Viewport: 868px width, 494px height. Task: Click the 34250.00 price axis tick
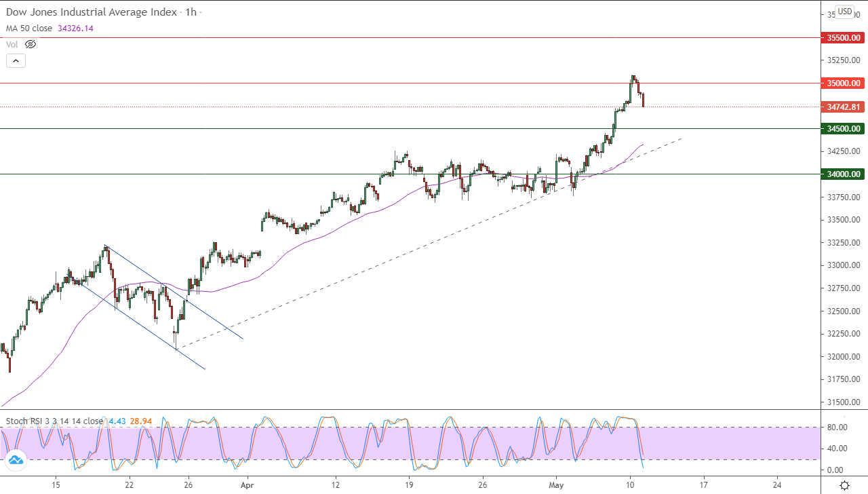pos(844,151)
